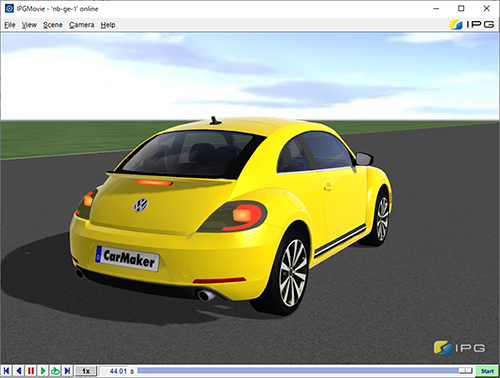Close the IPGMovie window
The image size is (500, 378).
click(487, 9)
